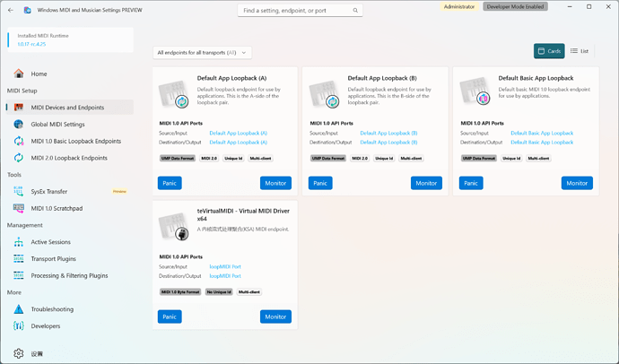The width and height of the screenshot is (619, 364).
Task: Open Destination/Output link Default App Loopback (A)
Action: tap(239, 143)
